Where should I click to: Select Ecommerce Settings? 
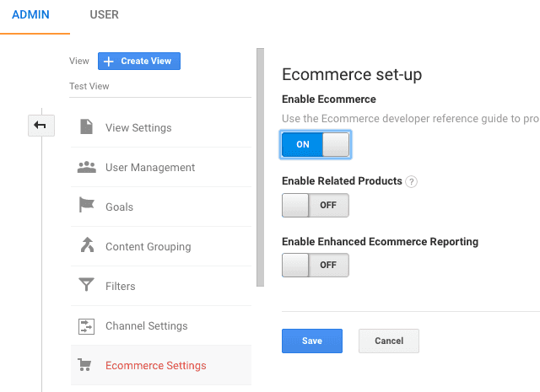[x=161, y=365]
